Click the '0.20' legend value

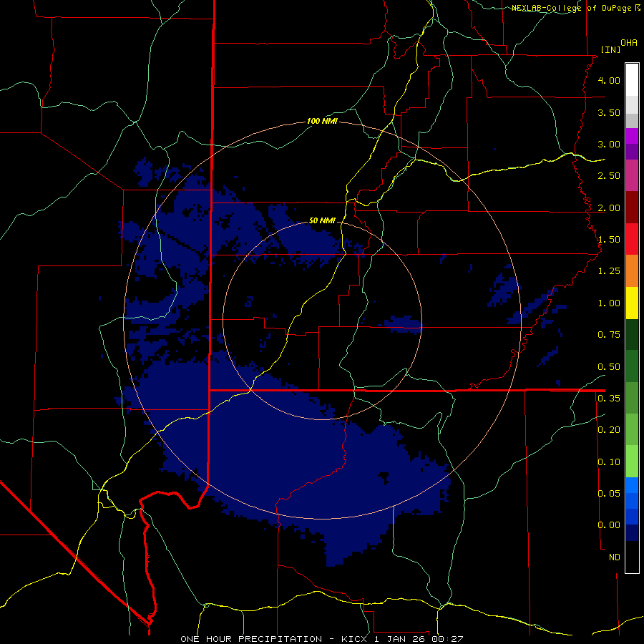[x=609, y=430]
